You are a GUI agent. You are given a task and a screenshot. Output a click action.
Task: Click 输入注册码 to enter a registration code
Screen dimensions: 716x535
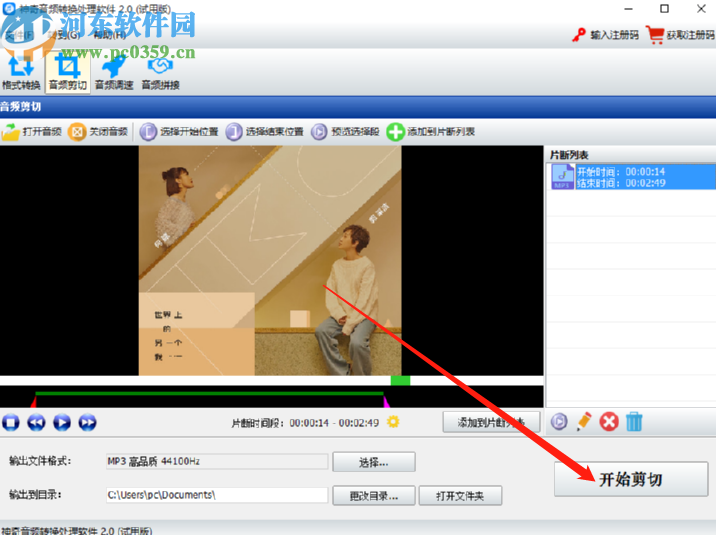(x=605, y=35)
